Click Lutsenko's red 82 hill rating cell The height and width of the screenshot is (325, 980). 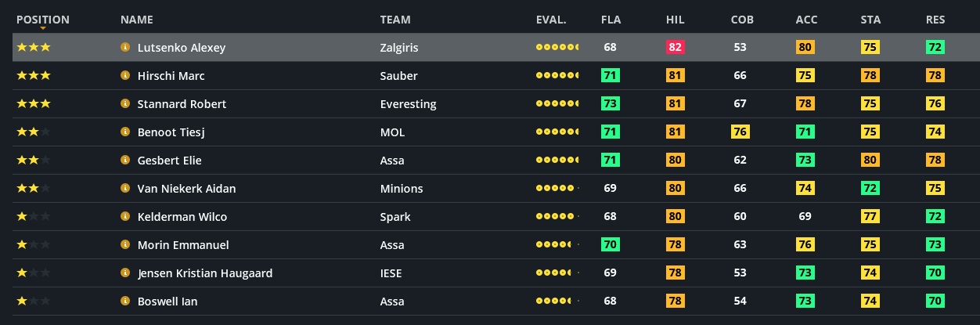coord(675,47)
